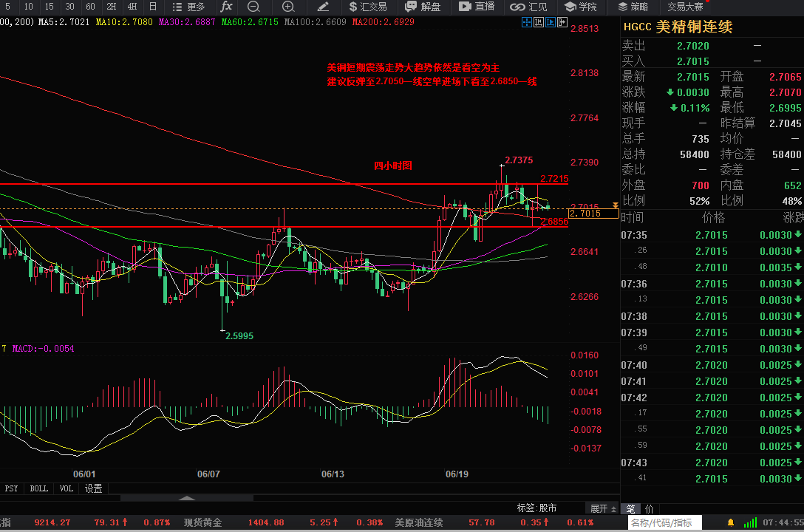Switch to 60 minute timeframe
Viewport: 804px width, 532px height.
pyautogui.click(x=90, y=7)
